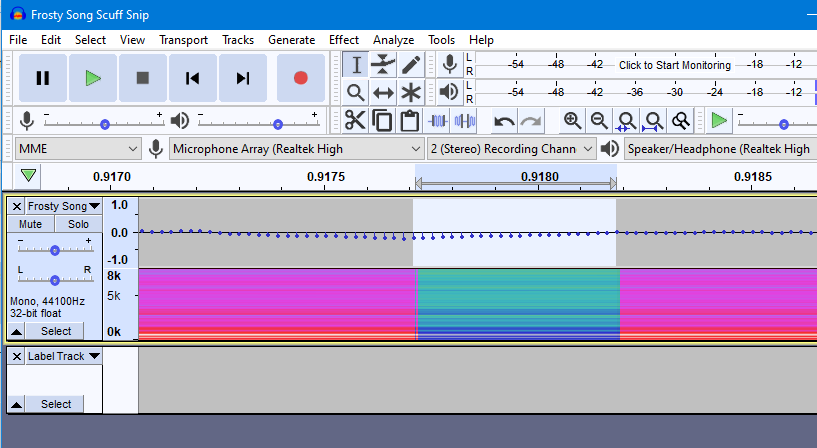Close the Label Track
The image size is (817, 448).
[17, 356]
